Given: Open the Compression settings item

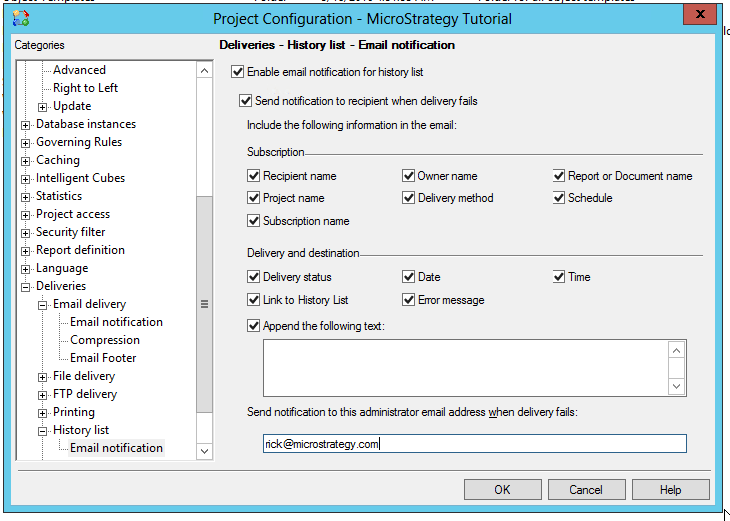Looking at the screenshot, I should pos(105,340).
